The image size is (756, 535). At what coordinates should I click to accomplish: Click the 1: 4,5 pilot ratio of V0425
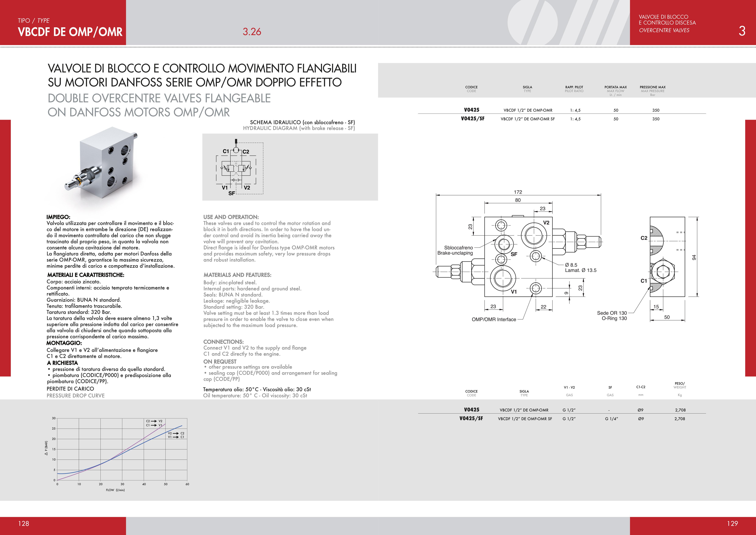coord(575,110)
